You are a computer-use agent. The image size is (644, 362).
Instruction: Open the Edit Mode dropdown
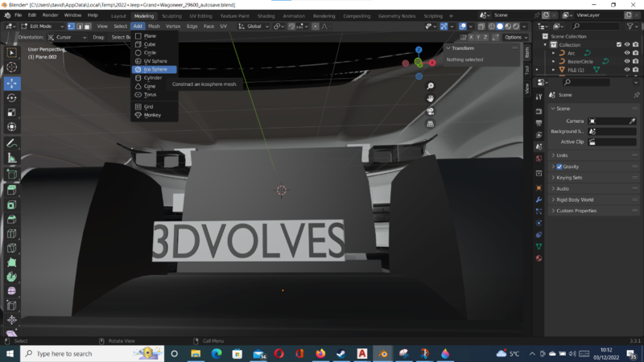[40, 26]
